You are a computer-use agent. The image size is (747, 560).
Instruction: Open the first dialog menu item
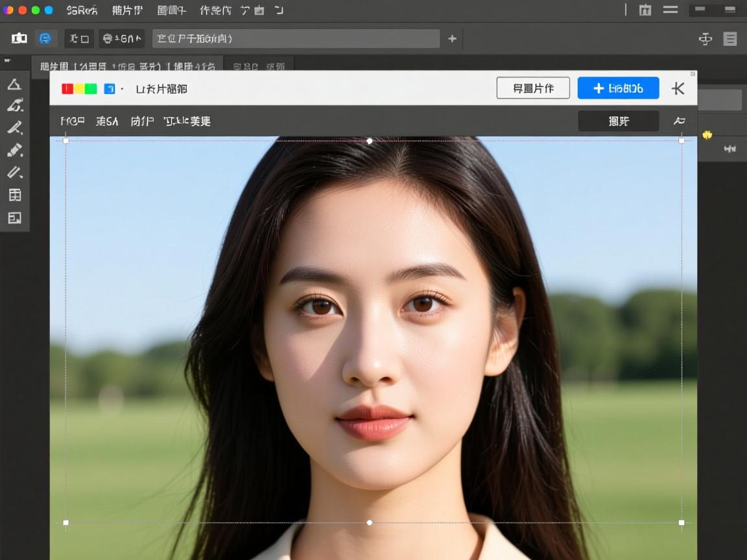tap(73, 121)
